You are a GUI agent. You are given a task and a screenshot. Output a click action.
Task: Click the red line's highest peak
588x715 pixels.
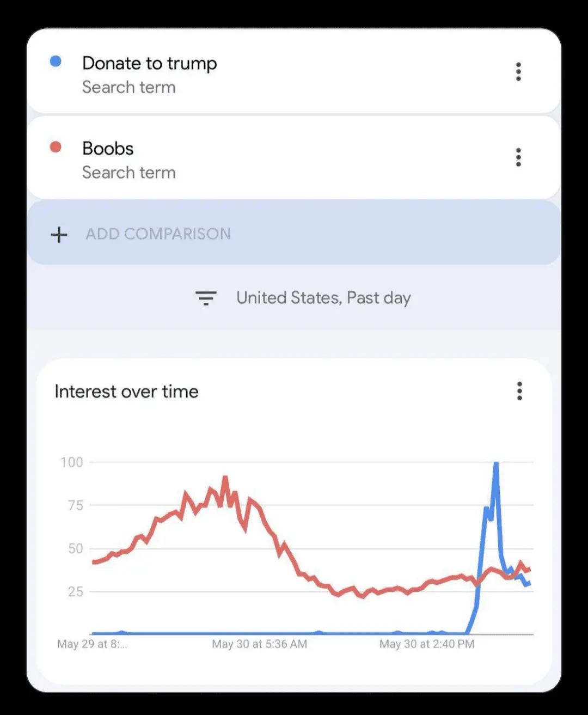pos(225,479)
